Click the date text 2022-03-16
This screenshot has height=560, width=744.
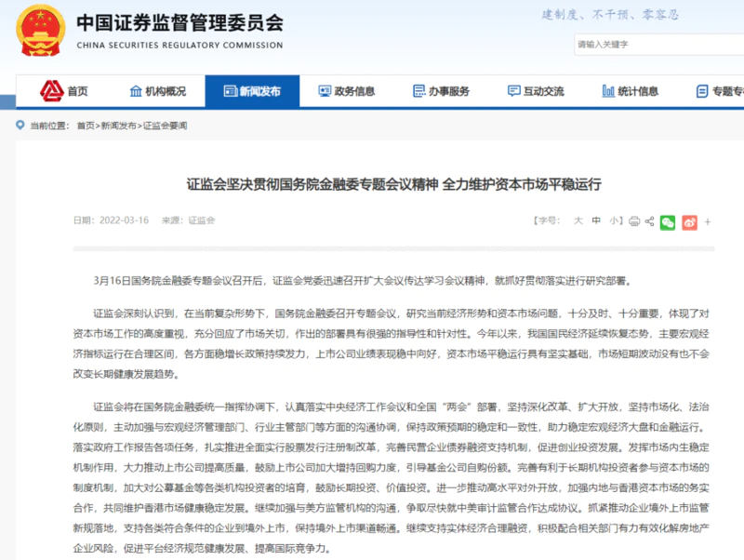click(124, 220)
